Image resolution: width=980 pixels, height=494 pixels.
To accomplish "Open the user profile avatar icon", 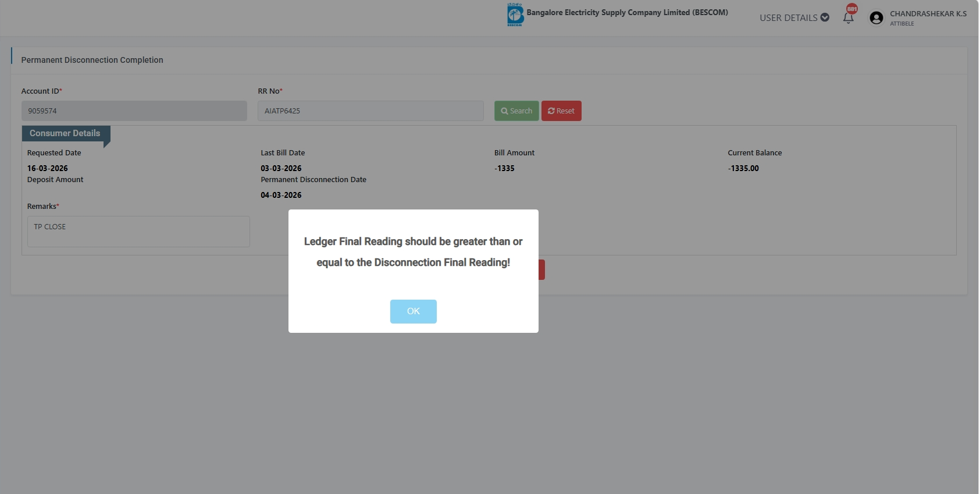I will pos(876,18).
